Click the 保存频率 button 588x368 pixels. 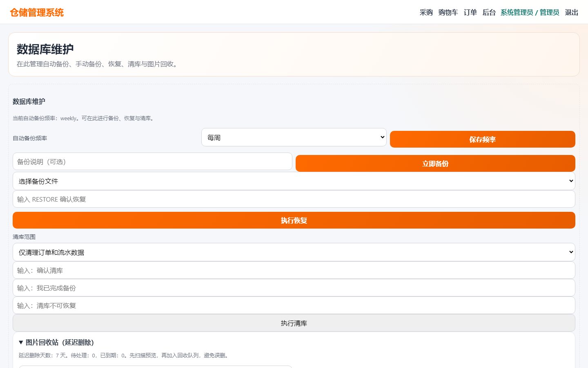pos(482,139)
